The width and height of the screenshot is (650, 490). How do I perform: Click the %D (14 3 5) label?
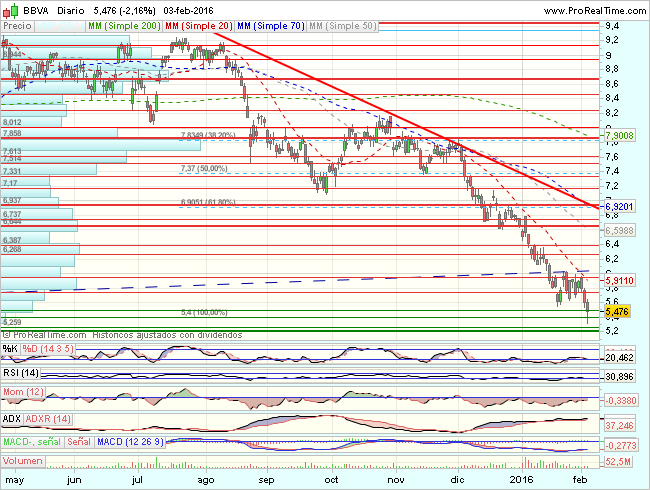tap(48, 349)
